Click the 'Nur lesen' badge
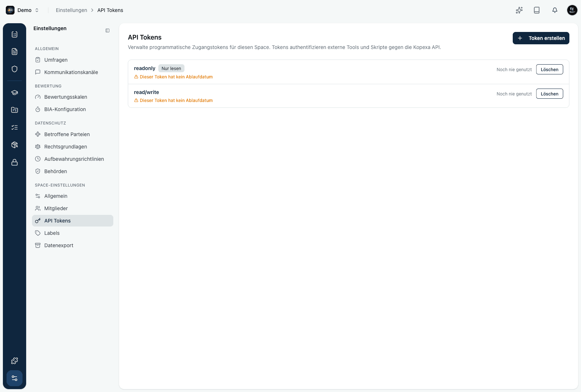Viewport: 581px width, 392px height. pos(171,68)
